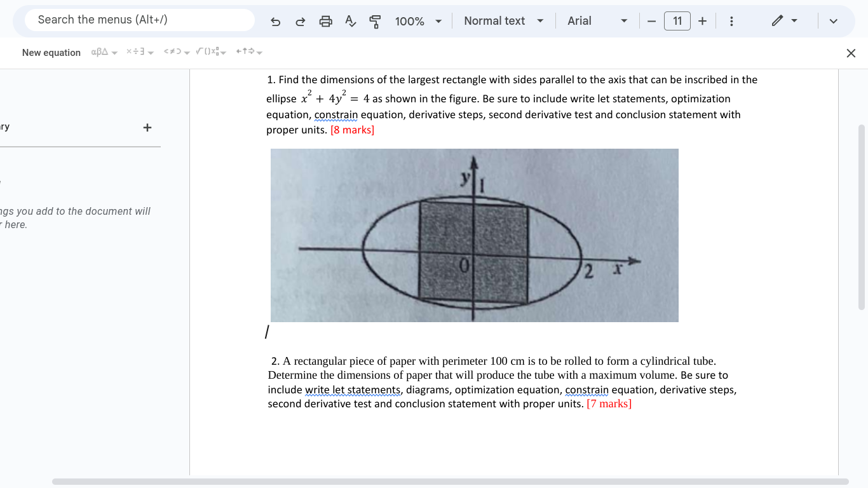The image size is (868, 488).
Task: Hide the menus with the chevron button
Action: [x=833, y=21]
